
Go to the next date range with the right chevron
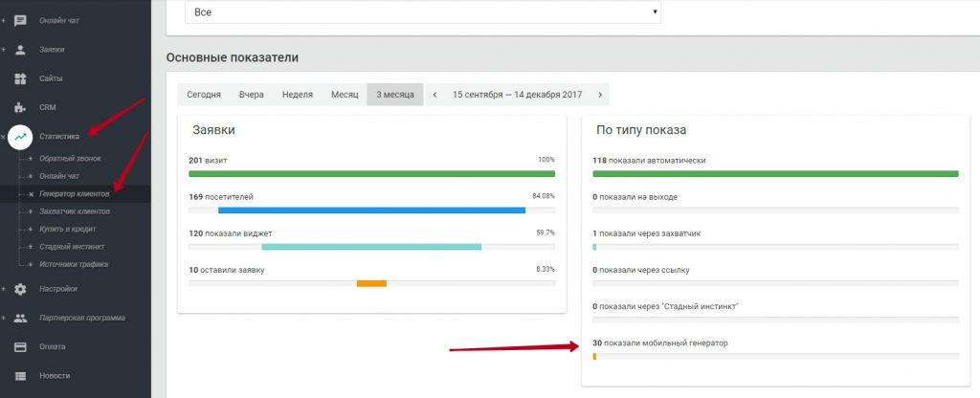(600, 95)
